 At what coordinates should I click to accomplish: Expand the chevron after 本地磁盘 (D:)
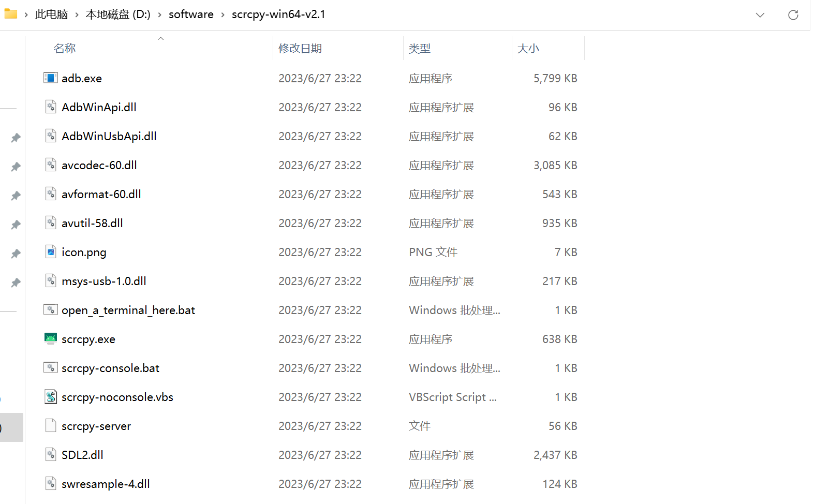[x=159, y=14]
